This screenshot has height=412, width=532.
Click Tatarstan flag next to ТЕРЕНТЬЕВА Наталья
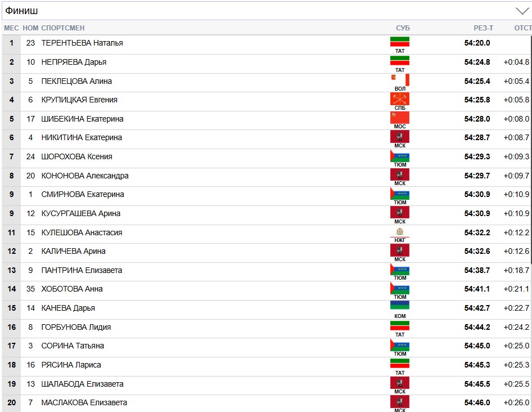400,42
